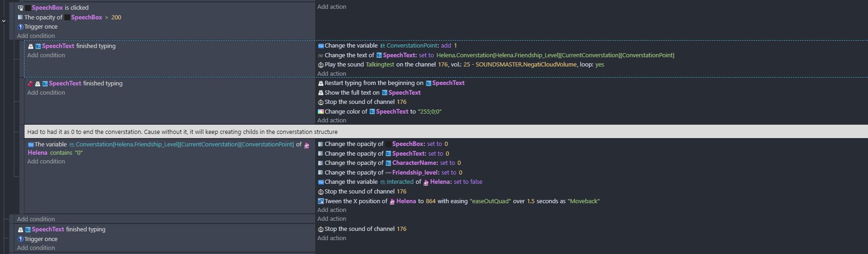The height and width of the screenshot is (254, 868).
Task: Click the opacity icon on SpeechBox opacity condition
Action: pyautogui.click(x=20, y=18)
